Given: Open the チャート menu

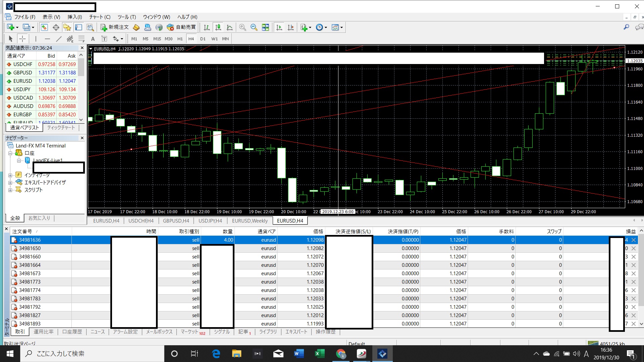Looking at the screenshot, I should (100, 17).
